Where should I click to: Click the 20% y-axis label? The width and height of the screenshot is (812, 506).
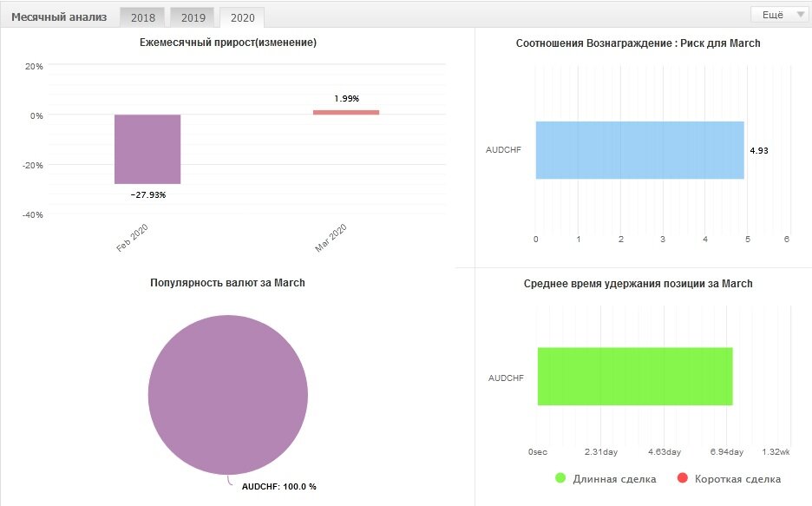[x=34, y=66]
